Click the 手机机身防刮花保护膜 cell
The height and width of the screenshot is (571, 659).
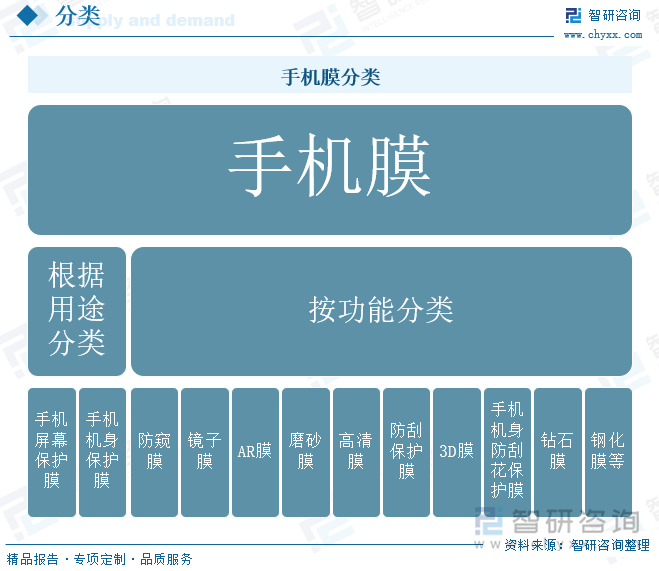click(507, 452)
